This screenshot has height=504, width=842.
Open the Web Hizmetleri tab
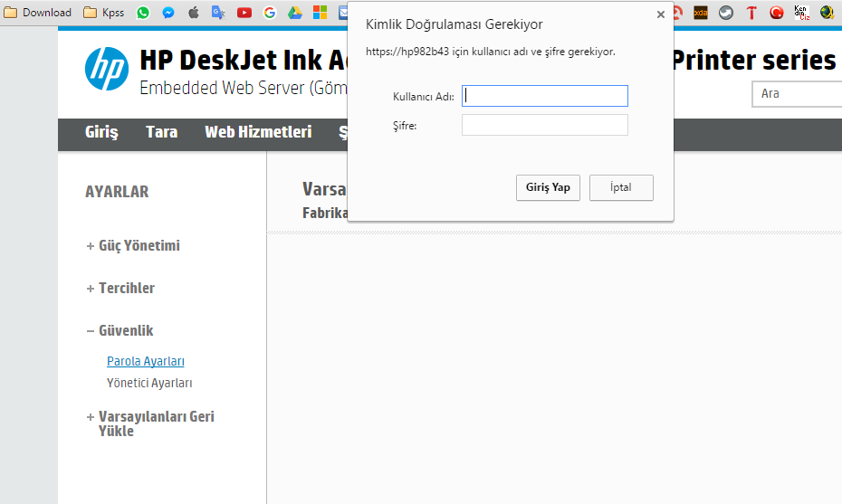258,132
